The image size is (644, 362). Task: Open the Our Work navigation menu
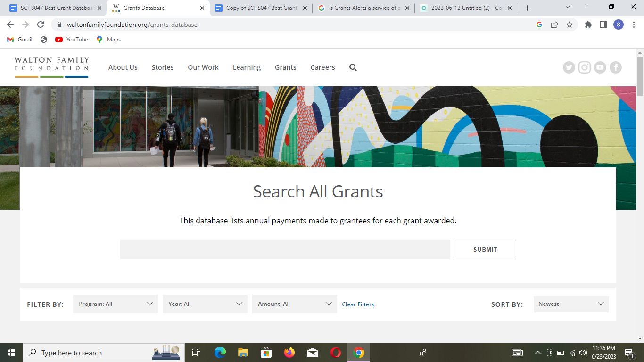click(x=203, y=67)
